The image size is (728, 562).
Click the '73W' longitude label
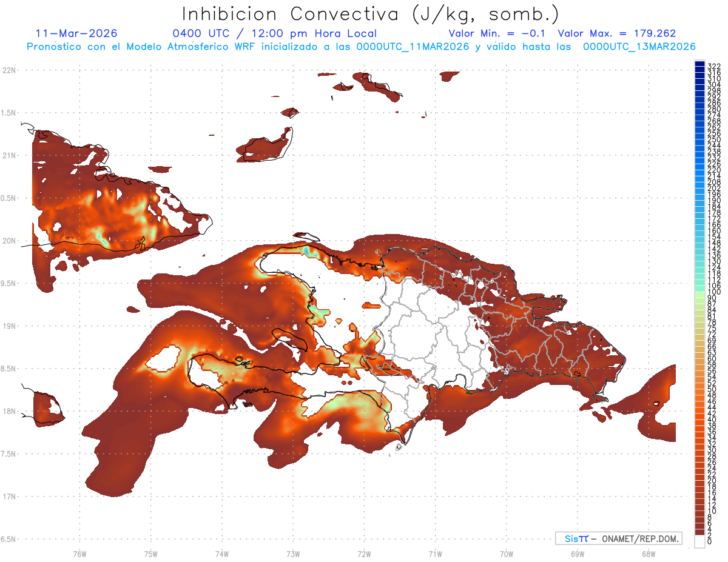click(x=292, y=554)
